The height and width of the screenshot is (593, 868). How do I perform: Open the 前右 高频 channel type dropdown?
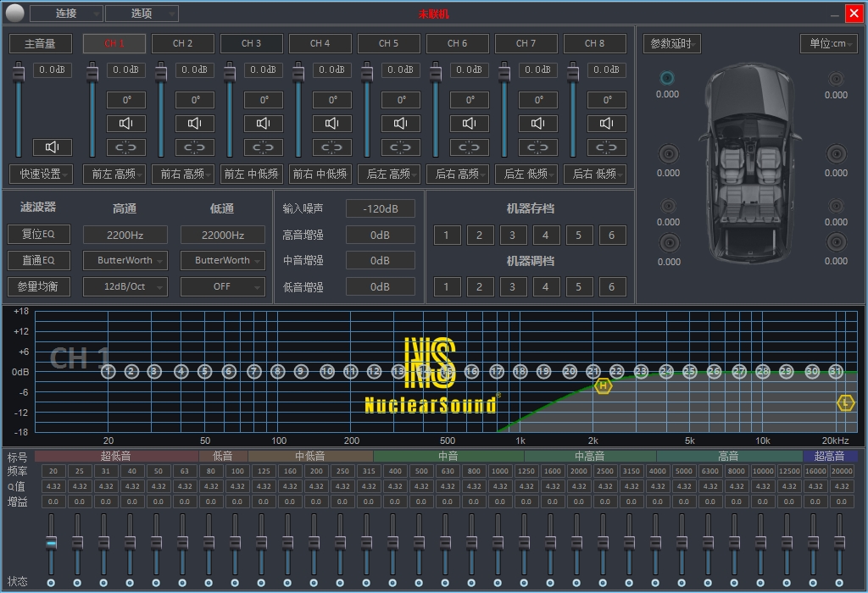[183, 174]
